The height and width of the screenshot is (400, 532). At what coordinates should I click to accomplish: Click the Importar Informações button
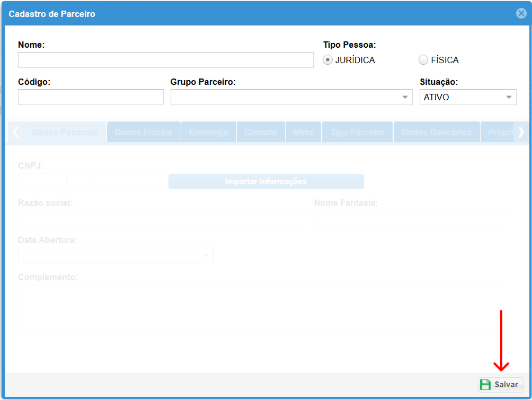click(x=266, y=181)
